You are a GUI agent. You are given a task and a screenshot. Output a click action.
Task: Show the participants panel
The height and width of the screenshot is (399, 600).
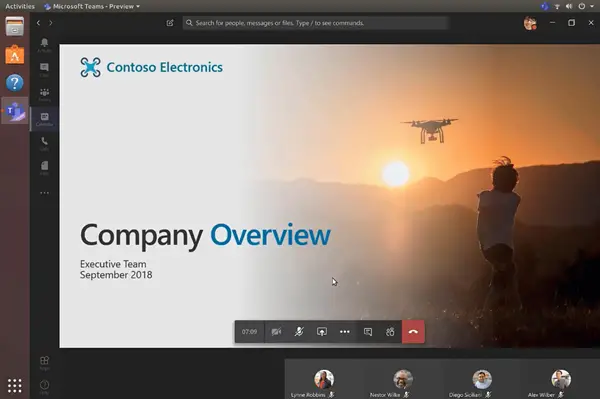[390, 332]
